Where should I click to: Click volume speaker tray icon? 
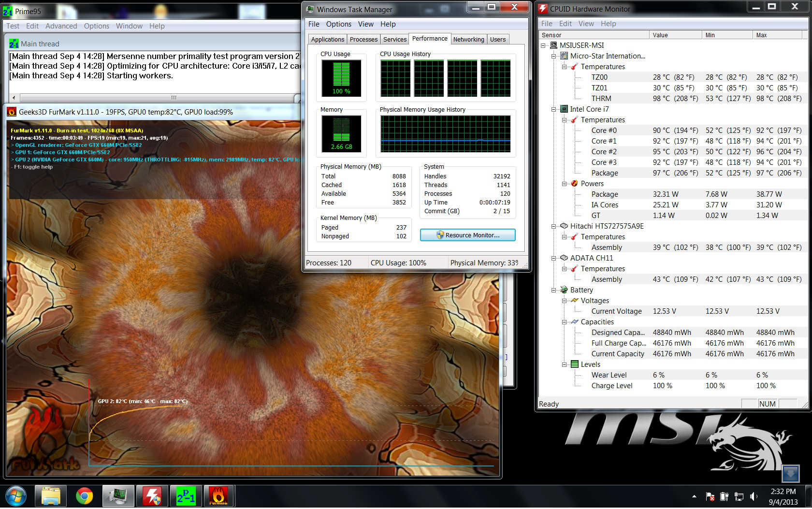pyautogui.click(x=753, y=496)
